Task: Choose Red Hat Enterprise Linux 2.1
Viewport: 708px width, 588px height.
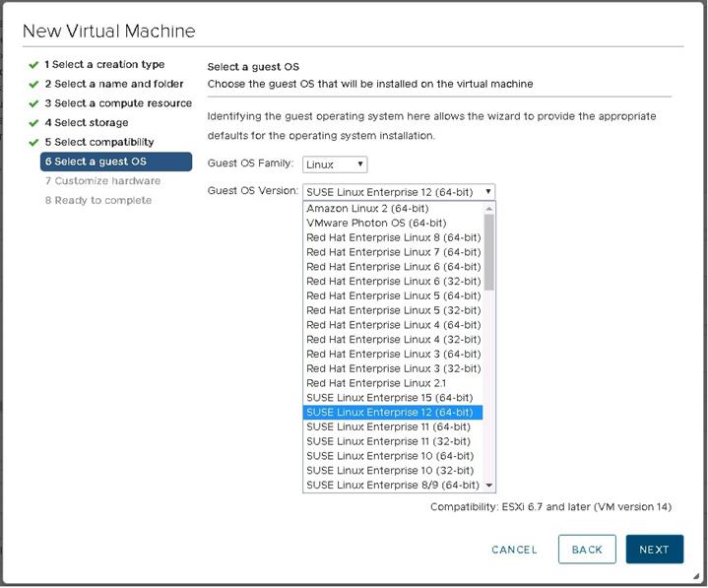Action: click(393, 383)
